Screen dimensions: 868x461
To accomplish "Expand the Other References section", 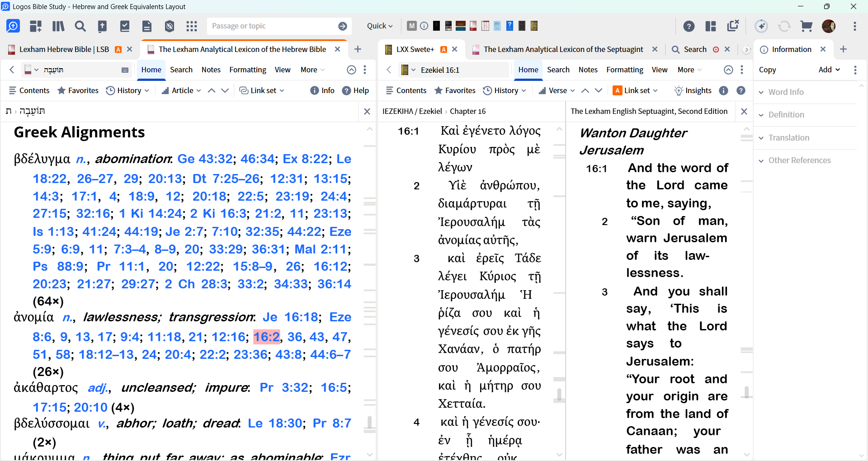I will (795, 160).
